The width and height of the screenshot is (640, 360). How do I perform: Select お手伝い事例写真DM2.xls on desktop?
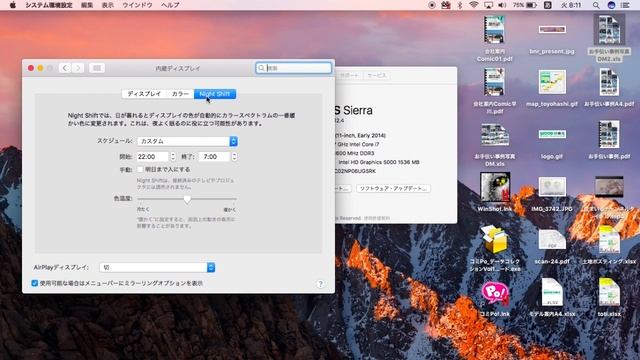click(609, 39)
